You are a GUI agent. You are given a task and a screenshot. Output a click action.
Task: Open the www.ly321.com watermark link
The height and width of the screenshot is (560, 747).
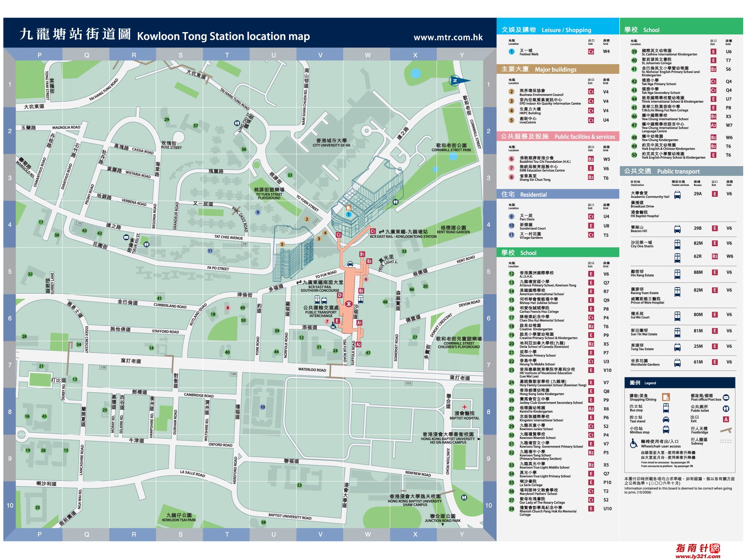coord(697,556)
